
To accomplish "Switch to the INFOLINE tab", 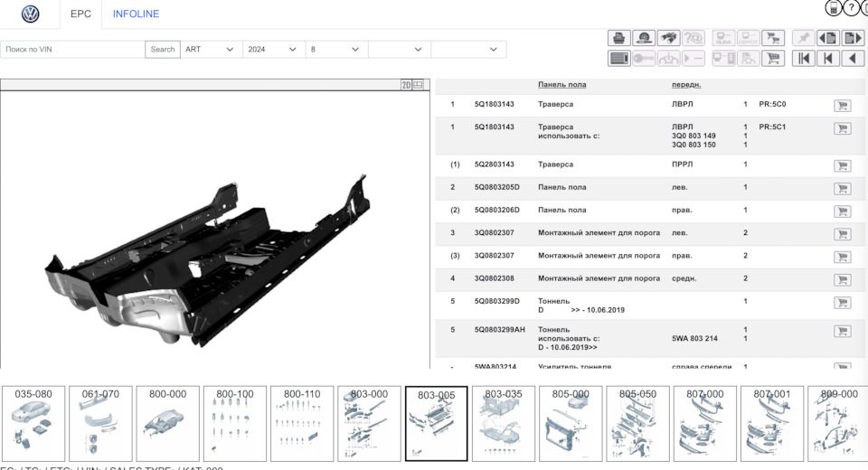I will tap(136, 14).
